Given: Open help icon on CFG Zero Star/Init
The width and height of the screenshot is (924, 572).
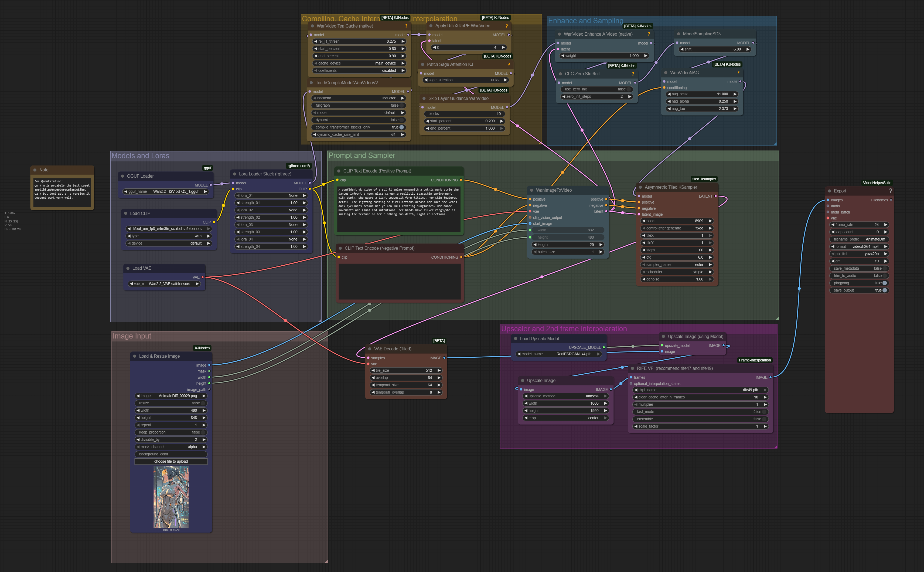Looking at the screenshot, I should coord(633,74).
